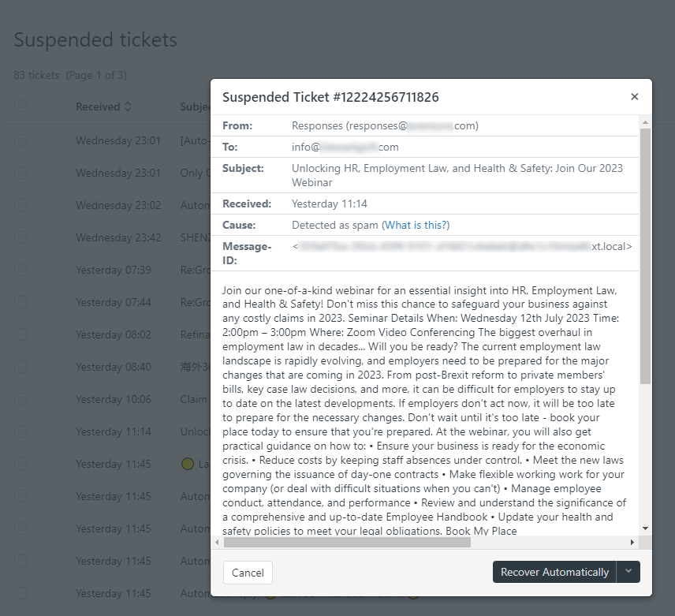Image resolution: width=675 pixels, height=616 pixels.
Task: Click the up arrow on the modal's vertical scrollbar
Action: click(644, 122)
